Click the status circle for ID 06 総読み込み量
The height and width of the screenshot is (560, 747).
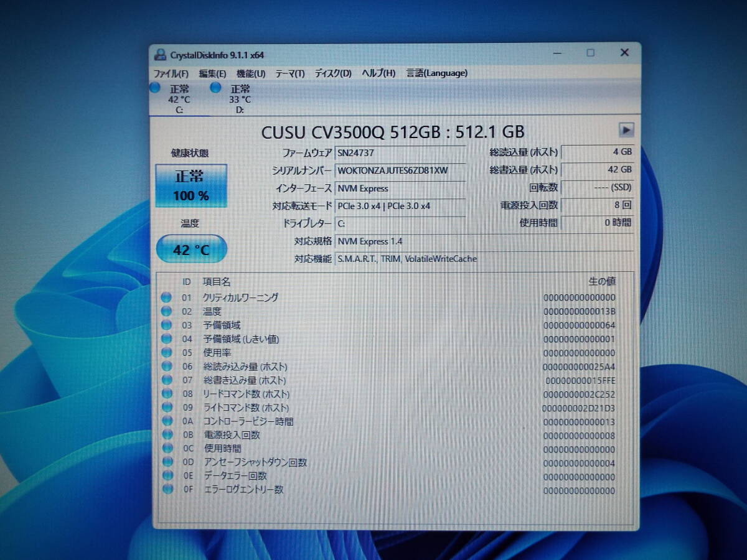pos(167,366)
